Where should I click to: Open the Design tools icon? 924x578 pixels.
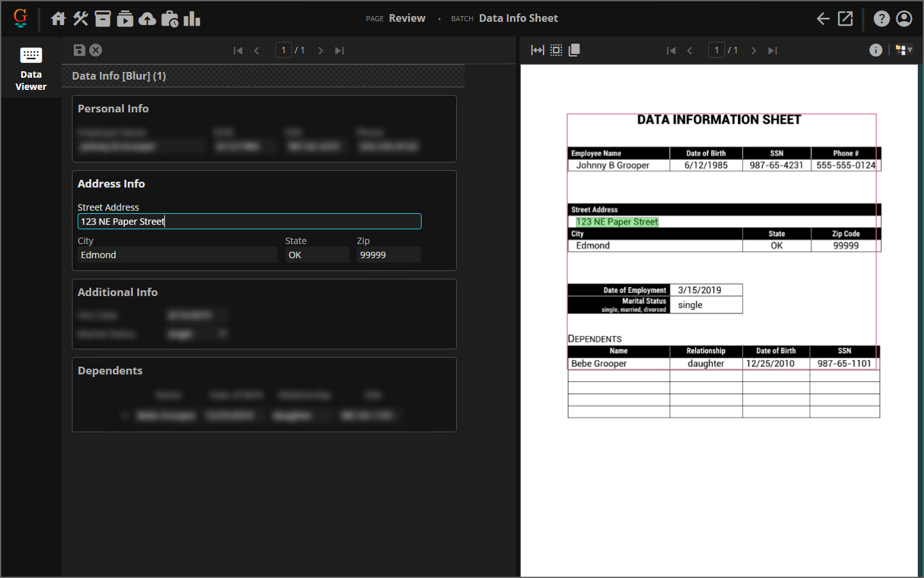point(80,19)
